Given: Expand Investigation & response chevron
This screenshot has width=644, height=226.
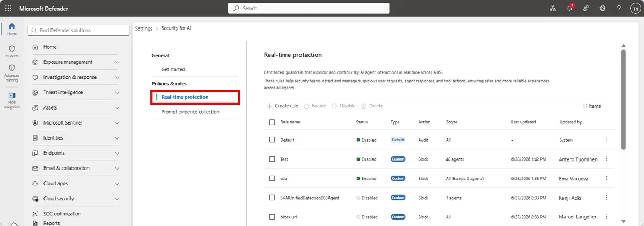Looking at the screenshot, I should point(118,77).
